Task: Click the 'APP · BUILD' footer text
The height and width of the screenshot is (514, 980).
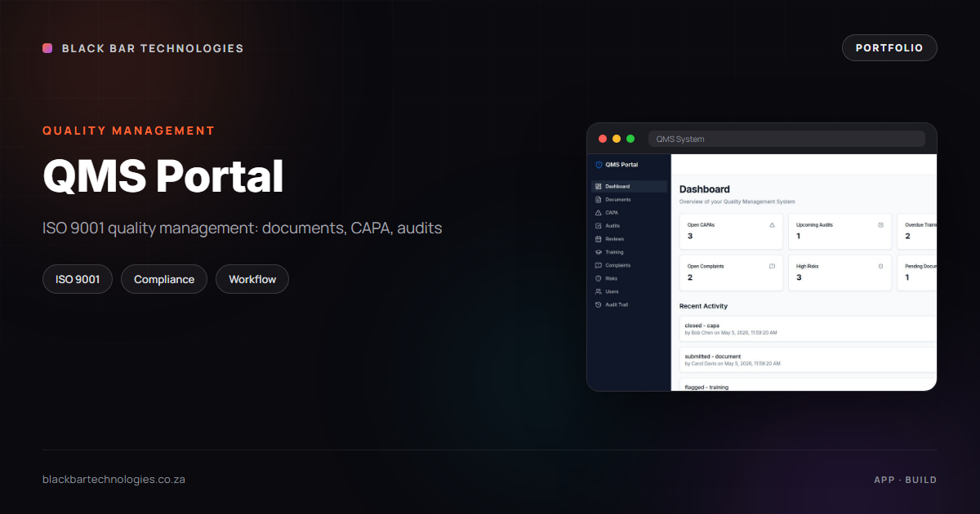Action: click(906, 480)
